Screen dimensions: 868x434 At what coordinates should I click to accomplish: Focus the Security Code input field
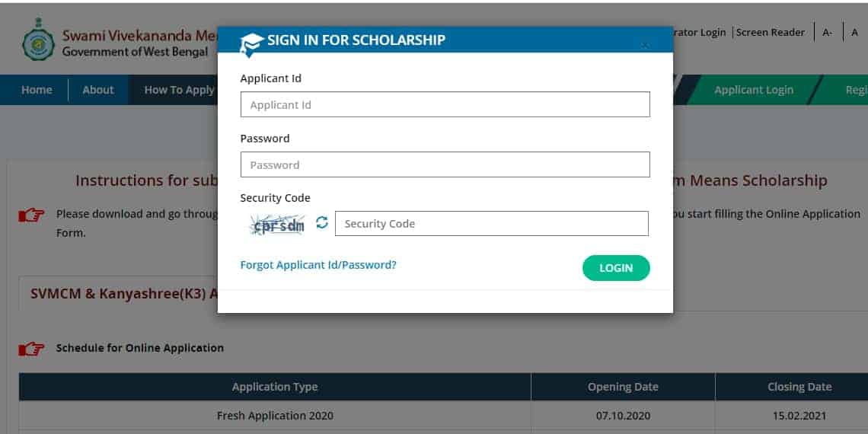[x=492, y=224]
